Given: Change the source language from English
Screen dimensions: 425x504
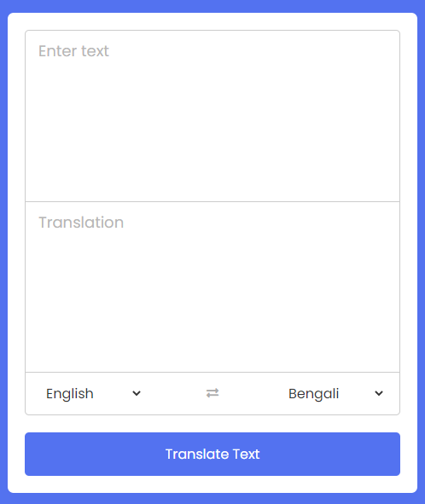Looking at the screenshot, I should [x=93, y=393].
